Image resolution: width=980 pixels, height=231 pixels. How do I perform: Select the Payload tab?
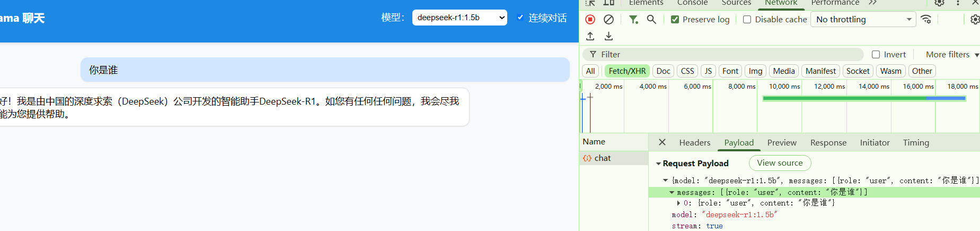(739, 142)
